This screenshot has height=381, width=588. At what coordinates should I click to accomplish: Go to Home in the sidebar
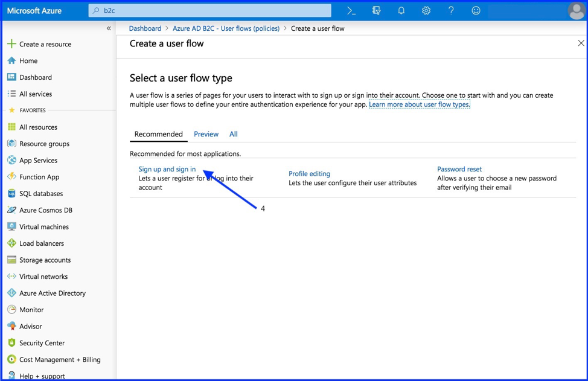28,61
